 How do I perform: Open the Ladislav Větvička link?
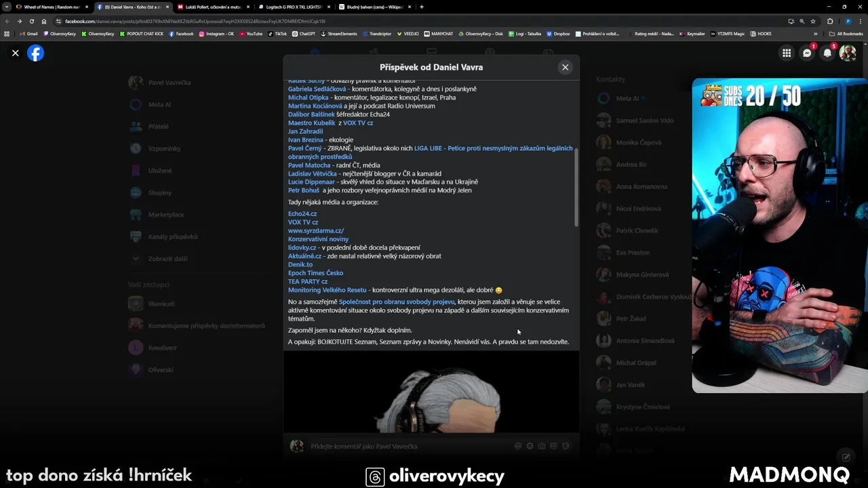coord(312,174)
